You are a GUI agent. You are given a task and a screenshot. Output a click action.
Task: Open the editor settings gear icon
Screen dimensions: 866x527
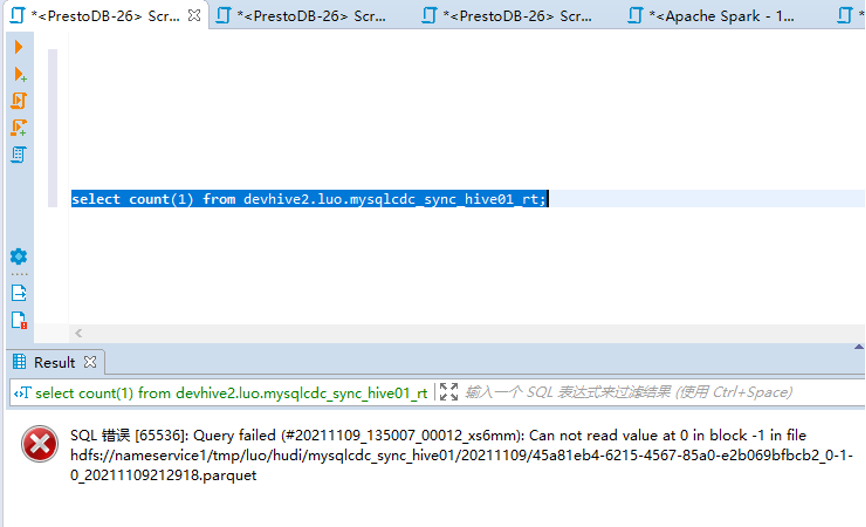(19, 256)
